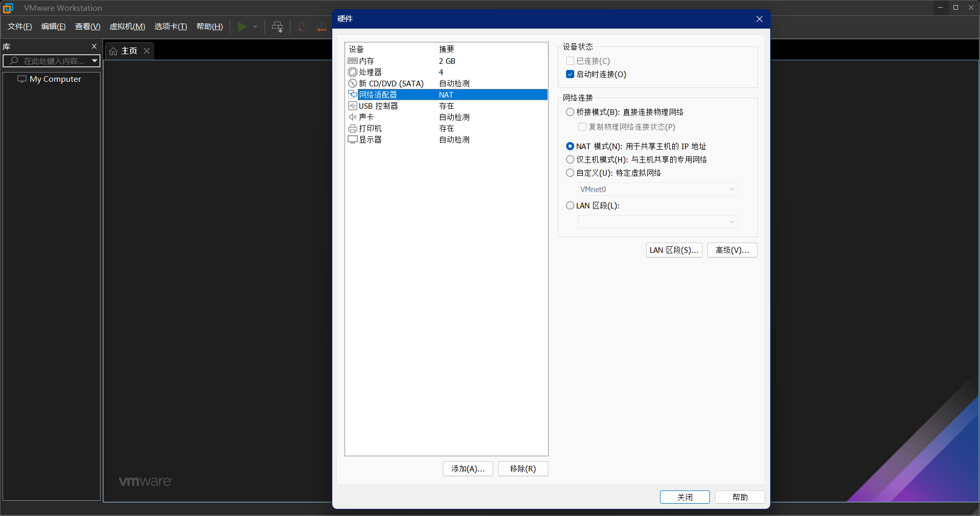Open the library search dropdown arrow
980x516 pixels.
[x=94, y=61]
